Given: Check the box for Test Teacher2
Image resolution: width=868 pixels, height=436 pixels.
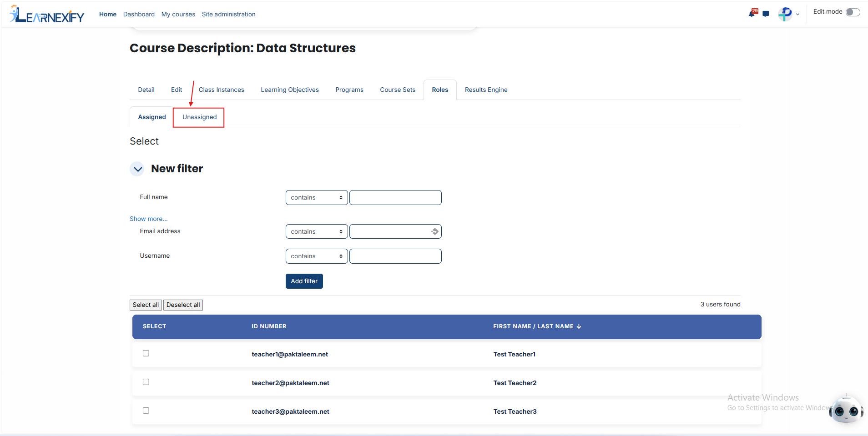Looking at the screenshot, I should [x=146, y=382].
